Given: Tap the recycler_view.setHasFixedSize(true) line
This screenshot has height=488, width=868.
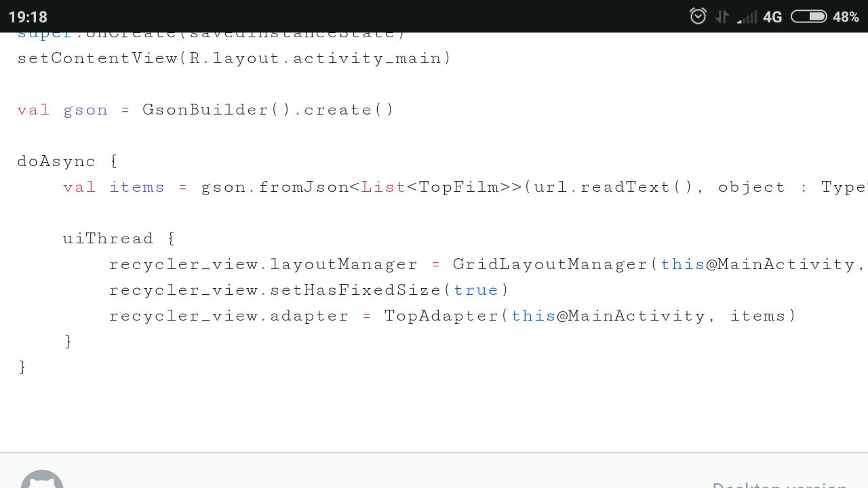Looking at the screenshot, I should tap(309, 290).
